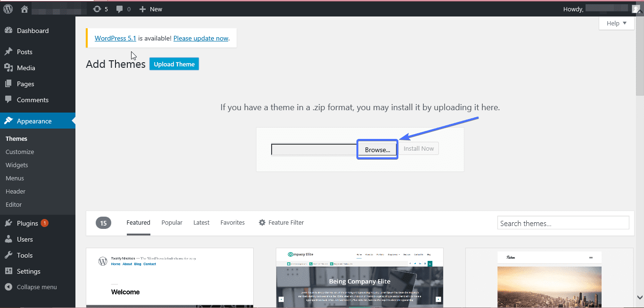Open the site home icon
Image resolution: width=644 pixels, height=308 pixels.
(x=25, y=8)
